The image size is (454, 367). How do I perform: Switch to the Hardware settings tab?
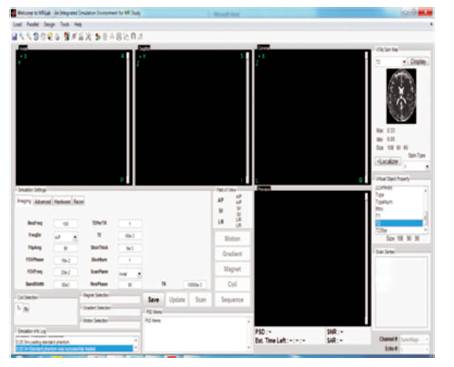click(x=62, y=202)
